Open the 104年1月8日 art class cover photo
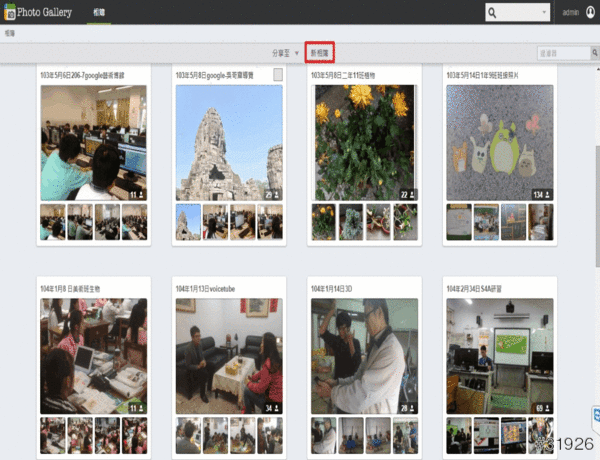Screen dimensions: 600x460 pyautogui.click(x=94, y=356)
